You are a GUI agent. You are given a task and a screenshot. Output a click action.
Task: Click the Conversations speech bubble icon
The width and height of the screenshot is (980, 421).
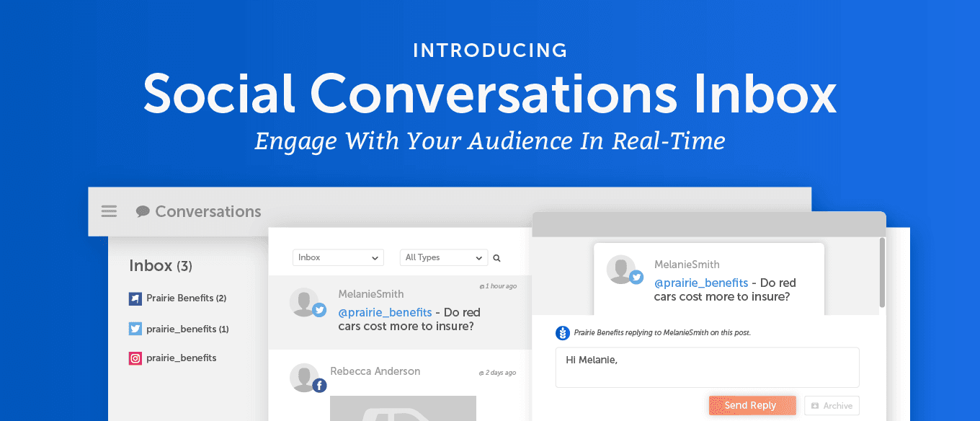(x=143, y=211)
